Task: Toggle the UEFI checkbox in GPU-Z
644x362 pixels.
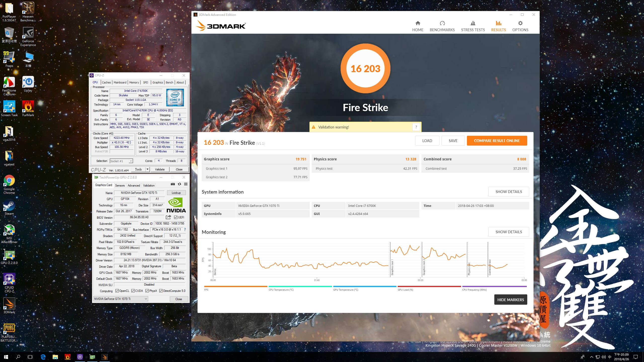Action: [176, 217]
